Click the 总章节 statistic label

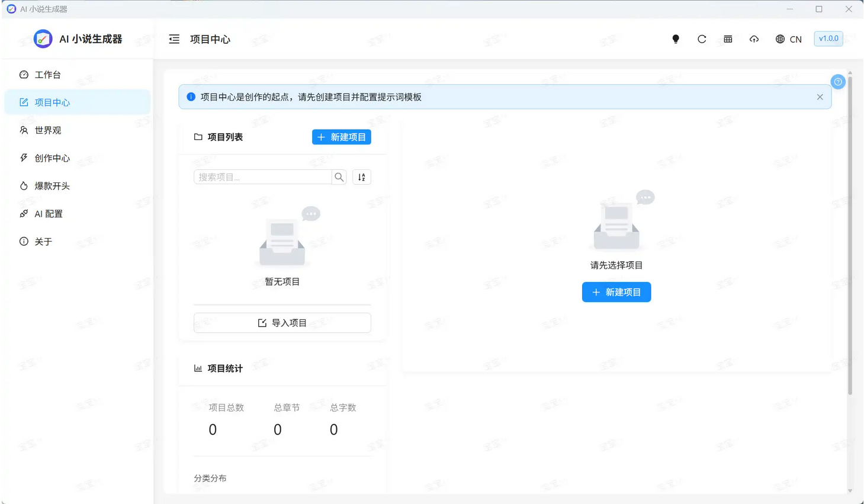pos(287,407)
